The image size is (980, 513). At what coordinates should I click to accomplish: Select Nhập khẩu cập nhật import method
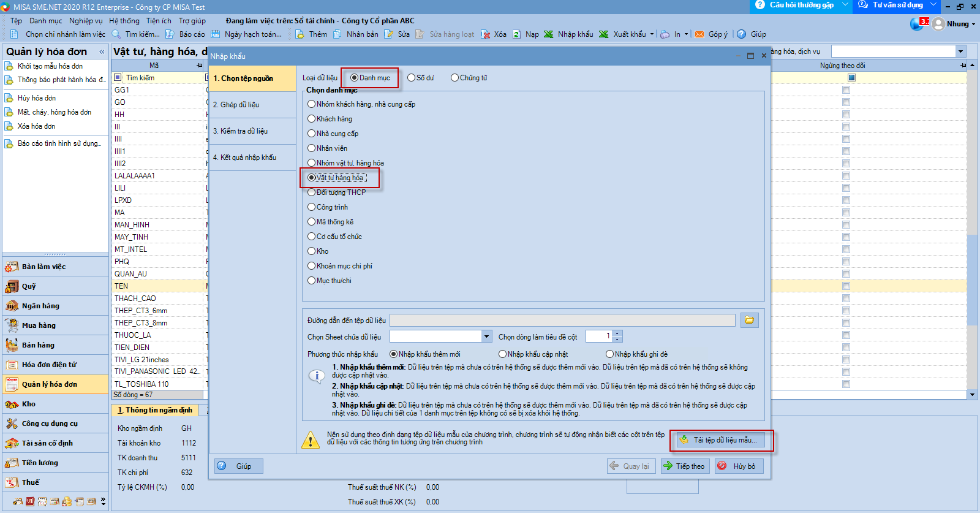click(x=503, y=354)
